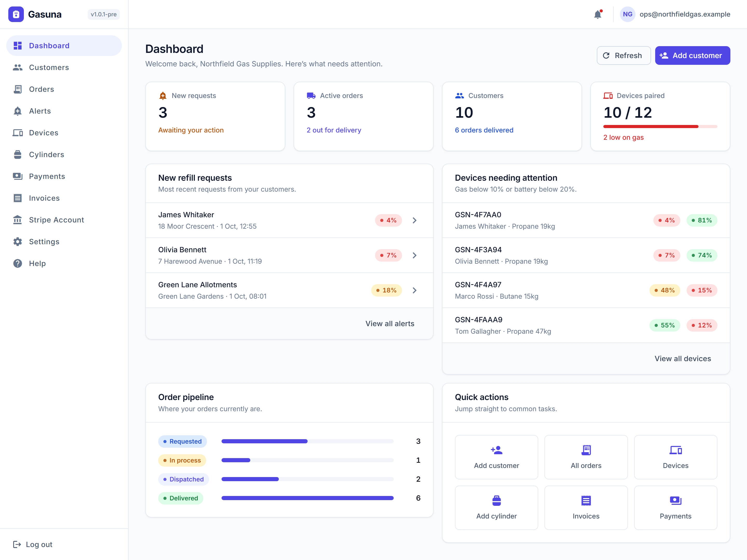The height and width of the screenshot is (560, 747).
Task: Click the 6 orders delivered text
Action: click(484, 130)
